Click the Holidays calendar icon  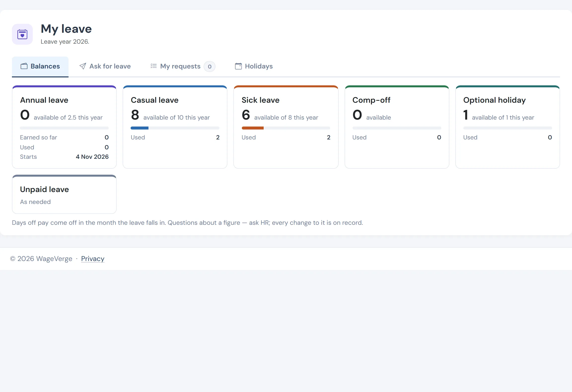[x=238, y=66]
